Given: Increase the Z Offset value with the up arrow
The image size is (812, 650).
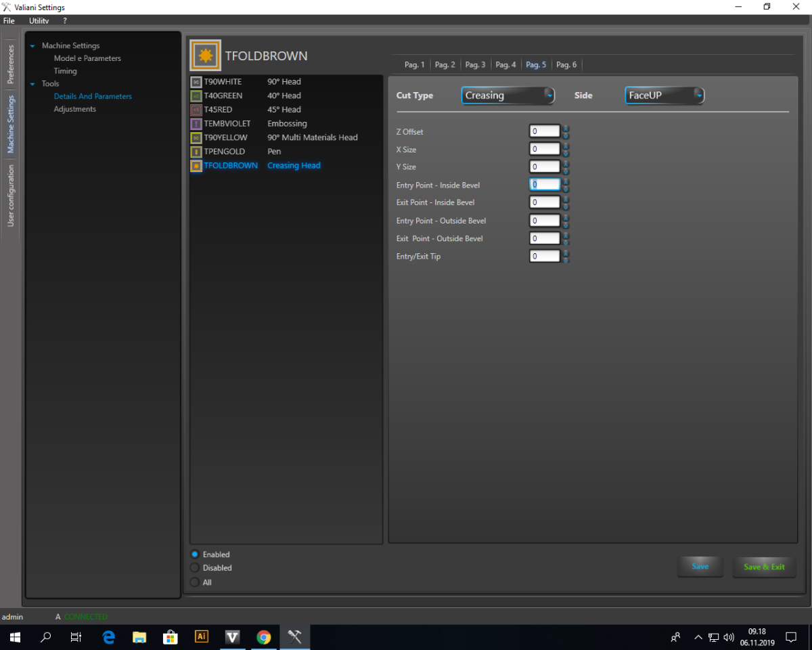Looking at the screenshot, I should pyautogui.click(x=566, y=128).
